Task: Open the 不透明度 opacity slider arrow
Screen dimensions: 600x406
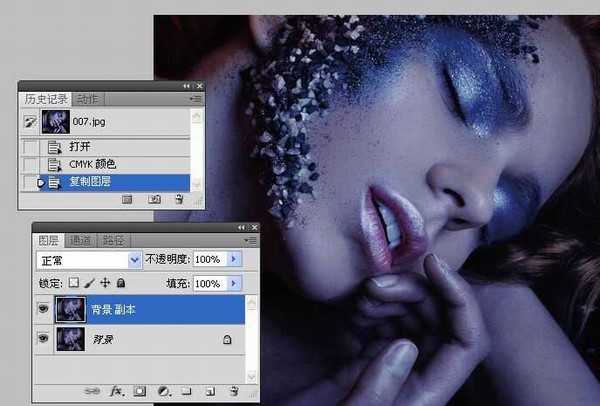Action: (236, 259)
